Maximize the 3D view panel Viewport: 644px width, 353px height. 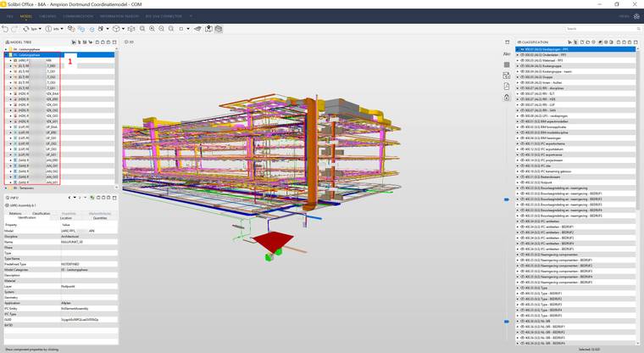point(508,42)
